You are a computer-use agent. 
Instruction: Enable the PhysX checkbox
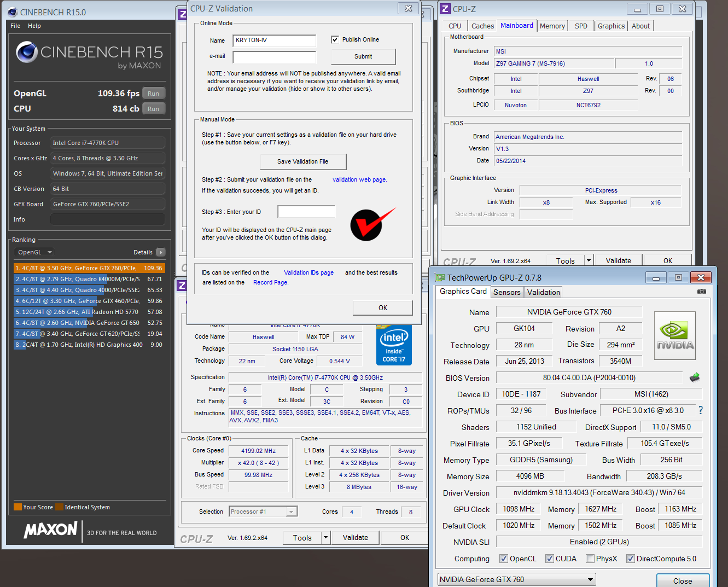590,559
